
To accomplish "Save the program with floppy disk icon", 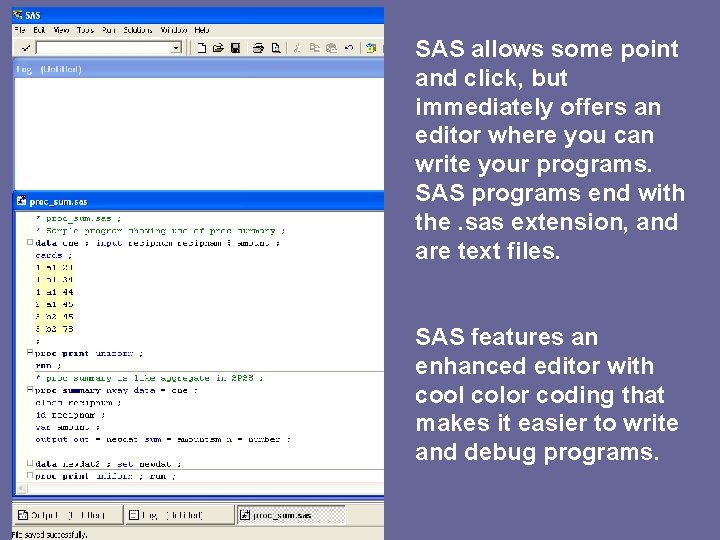I will [236, 48].
